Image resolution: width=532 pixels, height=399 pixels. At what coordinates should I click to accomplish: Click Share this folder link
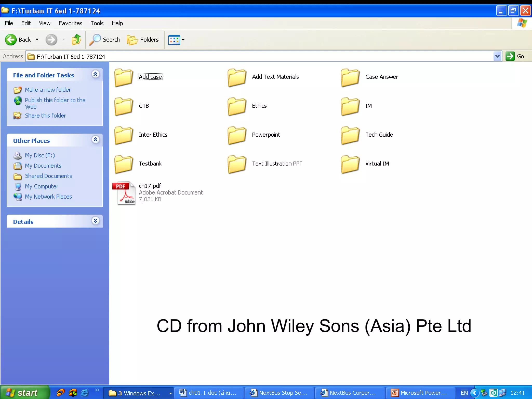tap(45, 115)
